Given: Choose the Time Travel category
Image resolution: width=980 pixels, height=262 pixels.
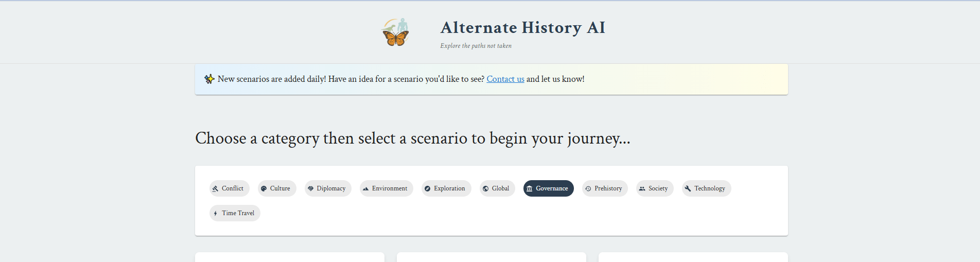Looking at the screenshot, I should click(235, 213).
